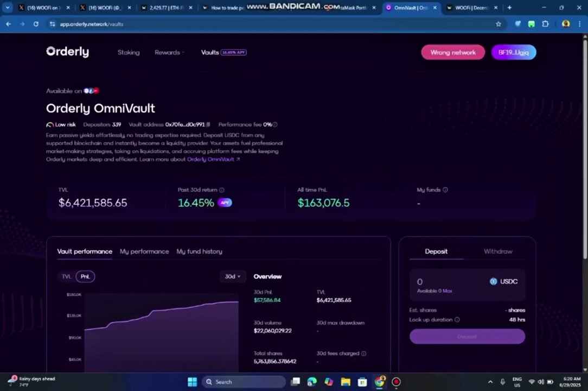Open Chrome three-dot menu
The width and height of the screenshot is (588, 391).
pos(579,24)
